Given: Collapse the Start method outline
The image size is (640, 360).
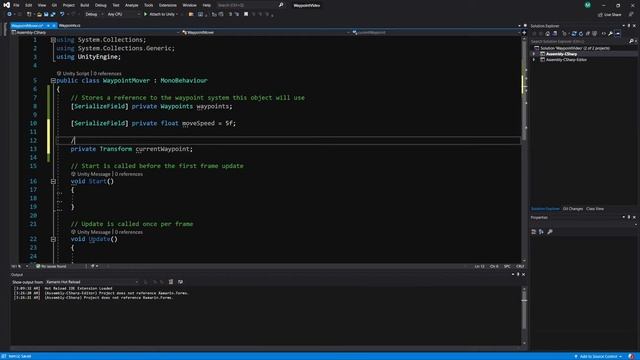Looking at the screenshot, I should pos(53,181).
